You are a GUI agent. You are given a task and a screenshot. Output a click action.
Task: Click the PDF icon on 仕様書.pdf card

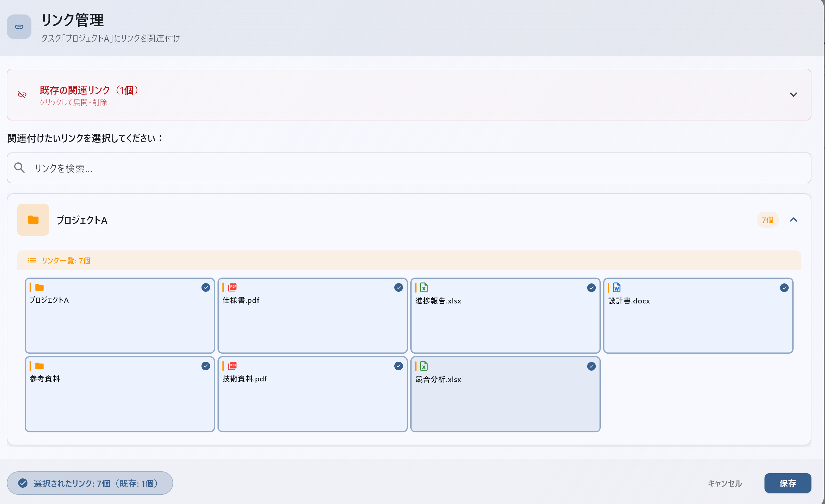pyautogui.click(x=232, y=287)
